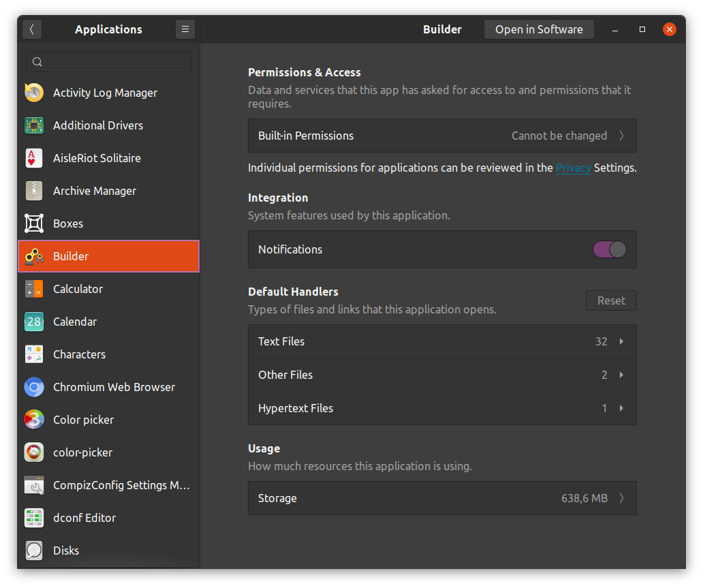Open Activity Log Manager icon in sidebar

34,93
